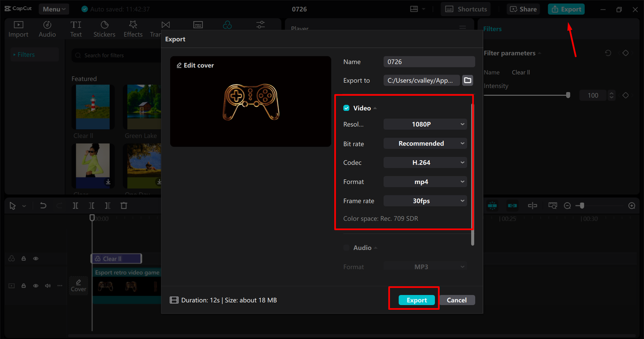644x339 pixels.
Task: Open the Audio tab
Action: pyautogui.click(x=47, y=29)
